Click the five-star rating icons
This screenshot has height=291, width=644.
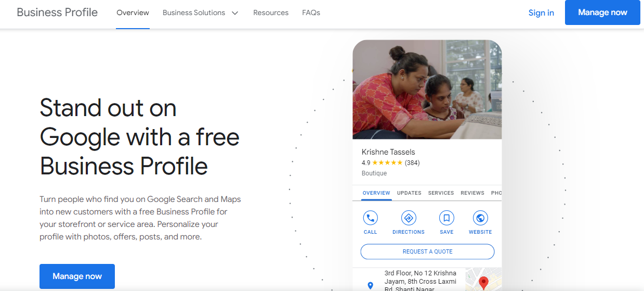point(387,163)
